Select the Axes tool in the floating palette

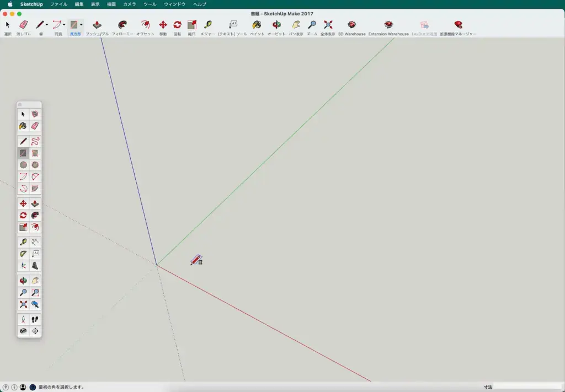tap(23, 266)
